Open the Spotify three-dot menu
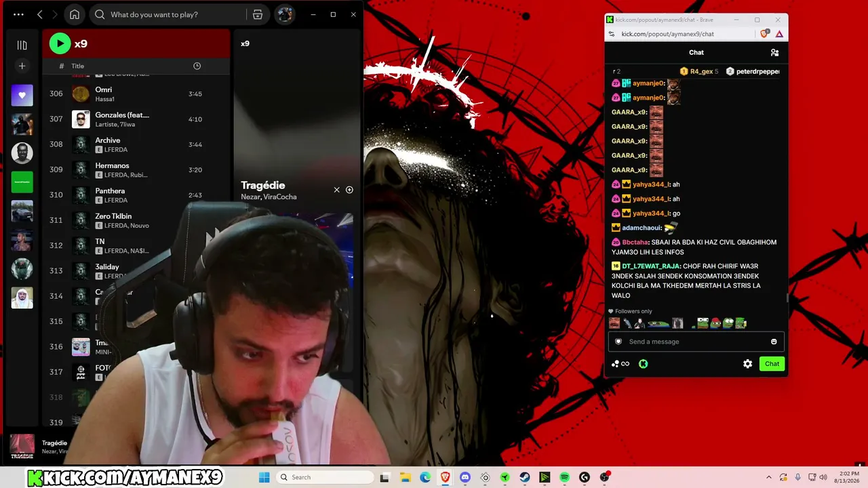The width and height of the screenshot is (868, 488). coord(18,14)
